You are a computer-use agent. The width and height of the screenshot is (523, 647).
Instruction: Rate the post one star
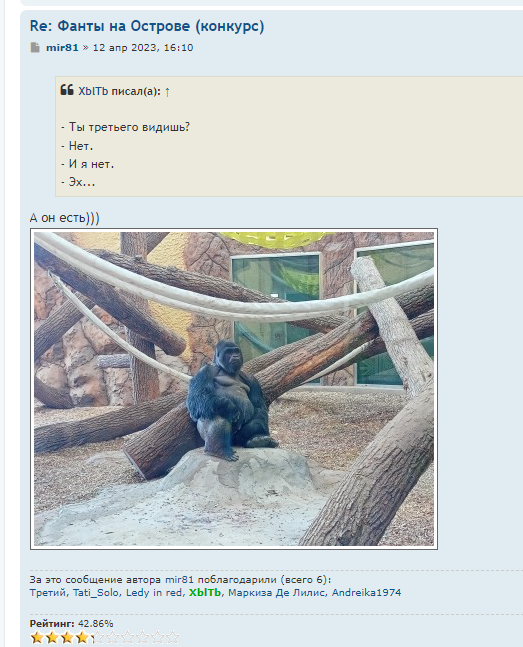click(37, 637)
